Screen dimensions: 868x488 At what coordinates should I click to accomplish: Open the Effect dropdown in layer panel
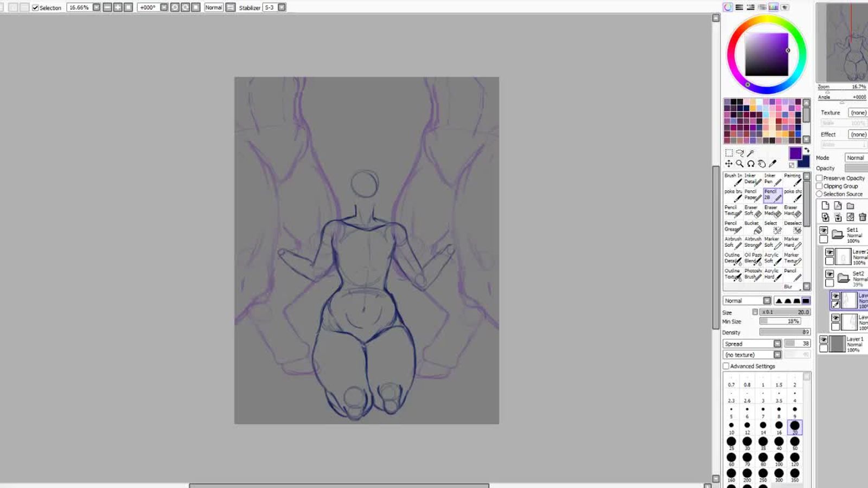[858, 134]
